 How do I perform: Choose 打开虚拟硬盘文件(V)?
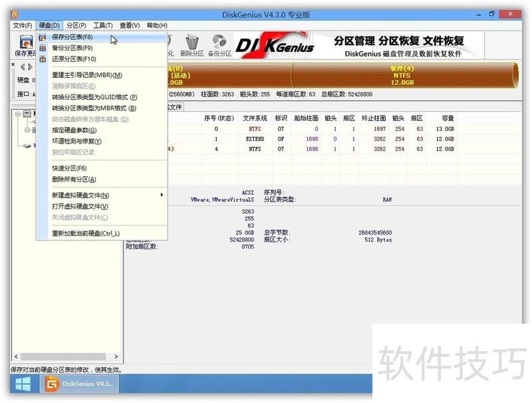102,206
